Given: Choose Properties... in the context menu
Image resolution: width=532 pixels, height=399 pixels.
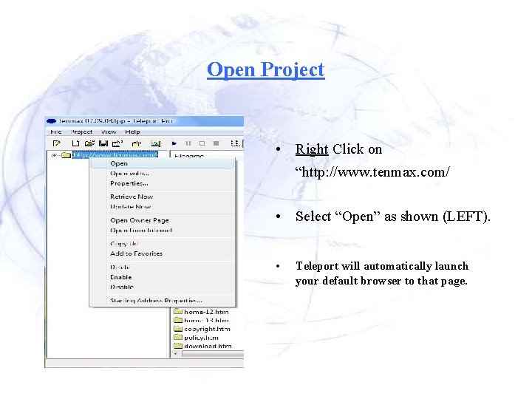Looking at the screenshot, I should pyautogui.click(x=162, y=183).
